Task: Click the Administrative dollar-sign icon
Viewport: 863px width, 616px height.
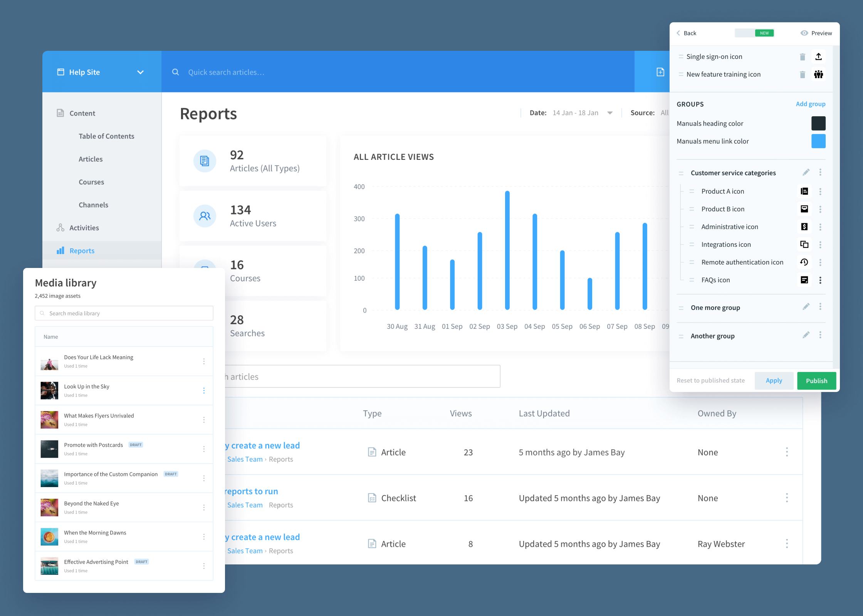Action: [804, 227]
